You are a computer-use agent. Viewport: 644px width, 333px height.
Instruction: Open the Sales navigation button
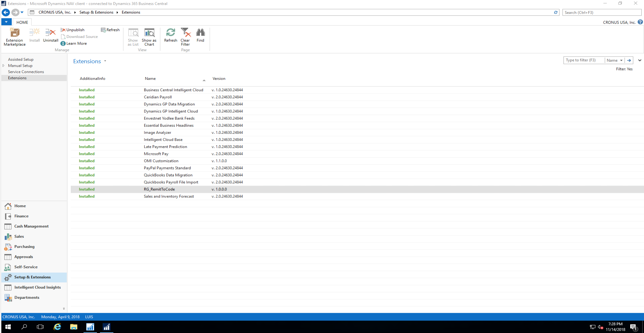(x=34, y=236)
